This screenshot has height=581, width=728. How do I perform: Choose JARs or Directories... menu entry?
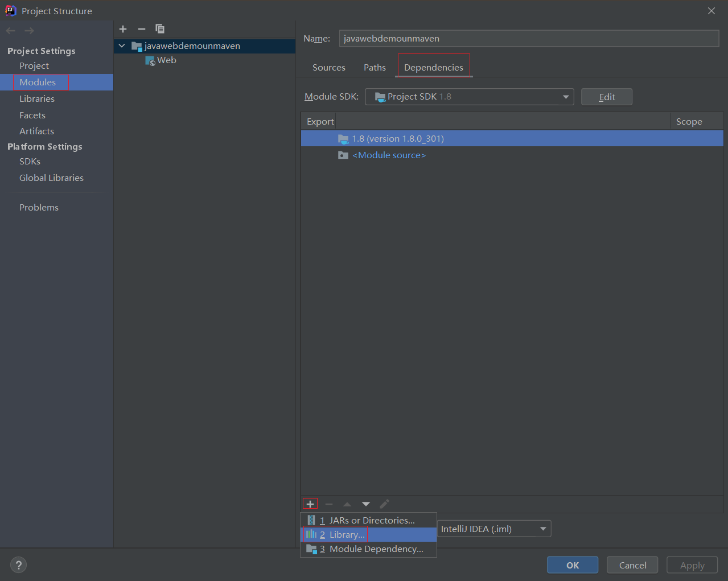tap(372, 521)
